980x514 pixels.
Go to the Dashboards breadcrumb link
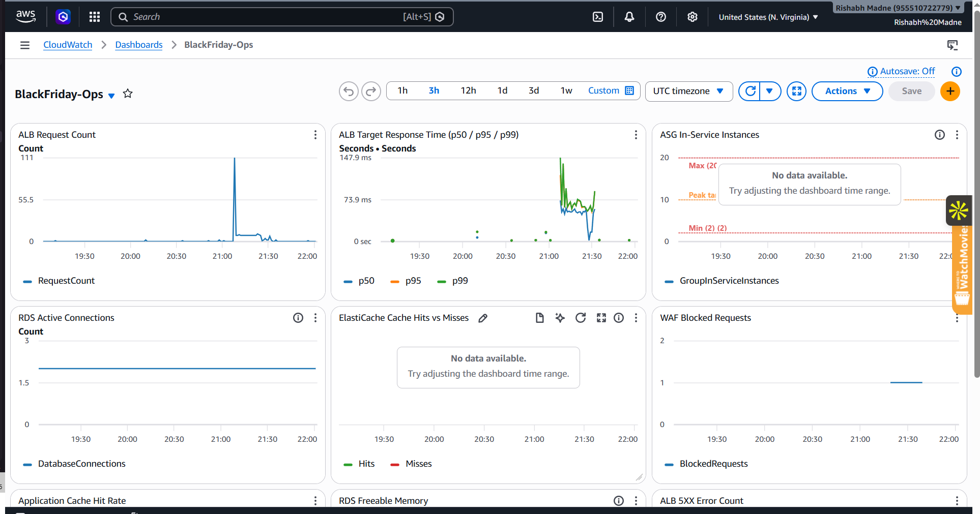(x=139, y=45)
